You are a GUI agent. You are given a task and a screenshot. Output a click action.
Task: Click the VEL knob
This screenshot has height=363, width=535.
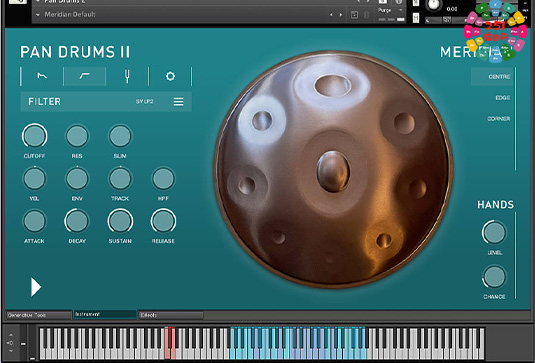click(34, 178)
